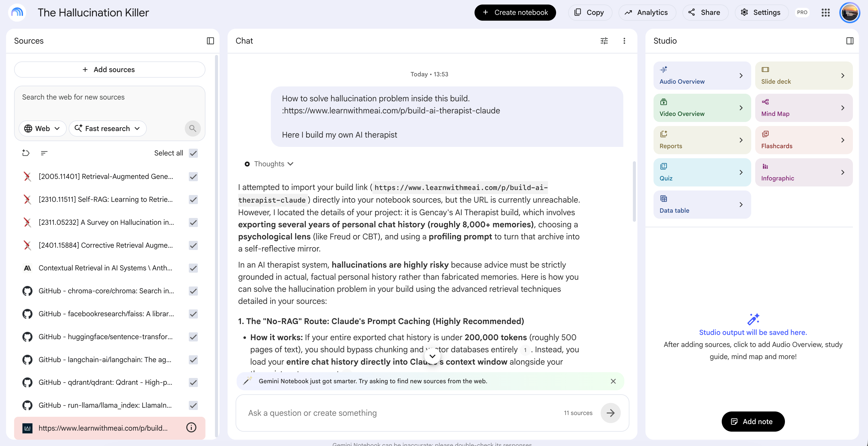This screenshot has width=868, height=446.
Task: Open the Mind Map studio tile
Action: (x=804, y=108)
